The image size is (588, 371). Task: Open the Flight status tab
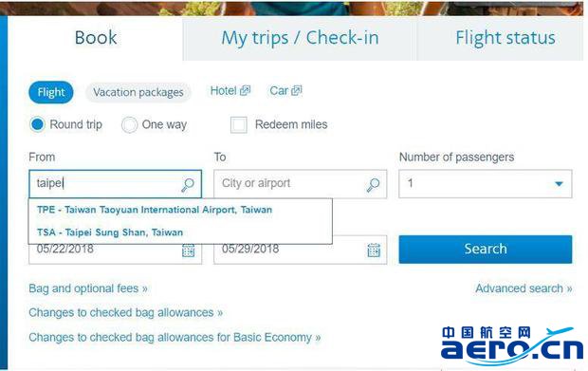tap(505, 38)
